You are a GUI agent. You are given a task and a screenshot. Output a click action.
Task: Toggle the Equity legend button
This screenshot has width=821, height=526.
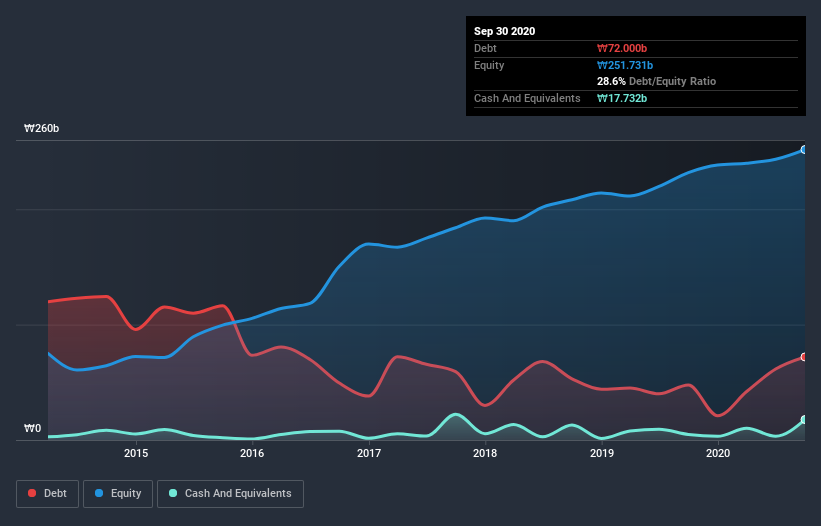click(118, 494)
